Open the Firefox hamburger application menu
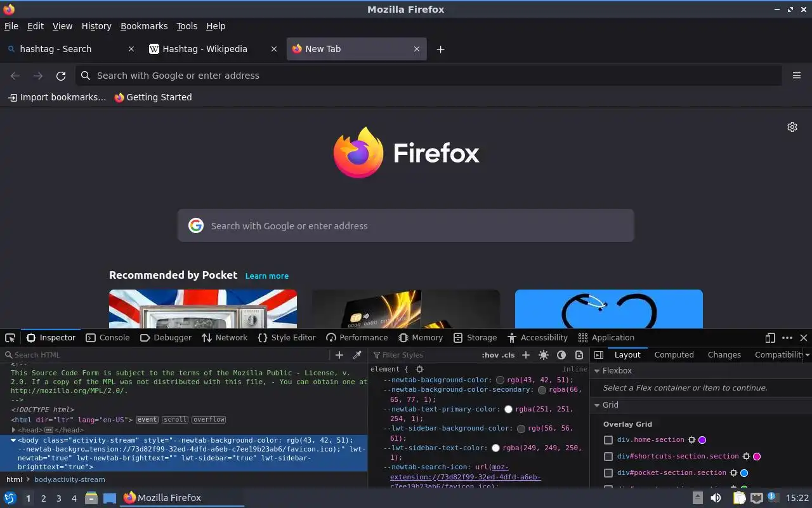This screenshot has height=508, width=812. [x=797, y=76]
